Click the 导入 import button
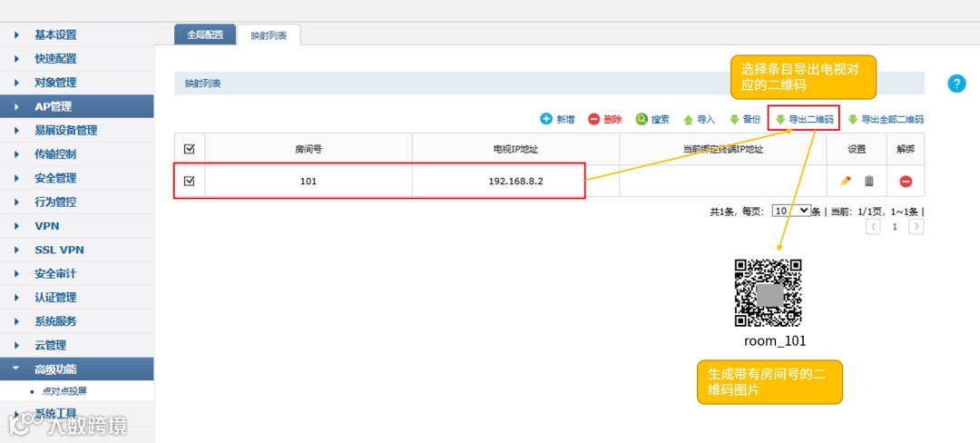 [x=699, y=119]
